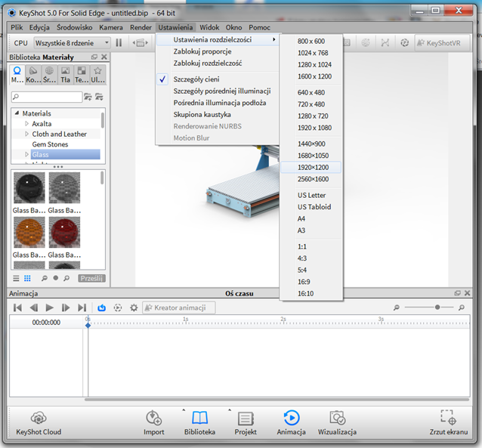
Task: Open the KeyShotVR wizard
Action: [443, 43]
